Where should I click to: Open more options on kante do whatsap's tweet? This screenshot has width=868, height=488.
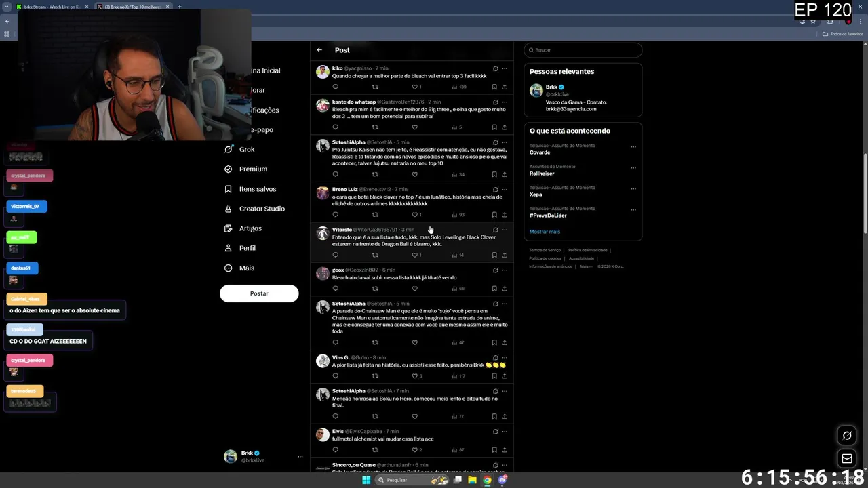point(505,102)
